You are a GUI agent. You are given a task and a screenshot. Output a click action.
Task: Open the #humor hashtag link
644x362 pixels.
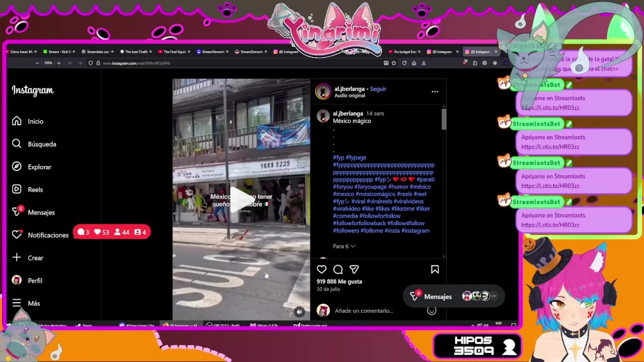coord(398,187)
